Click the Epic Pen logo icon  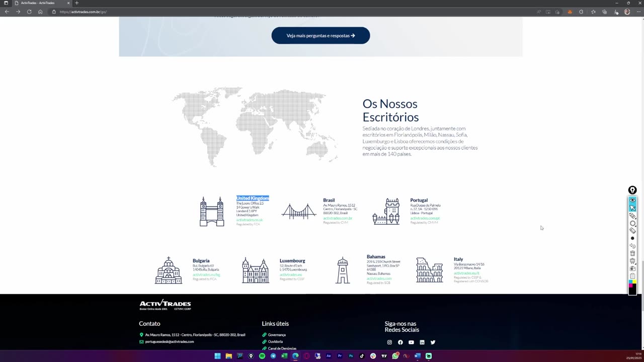[x=632, y=190]
